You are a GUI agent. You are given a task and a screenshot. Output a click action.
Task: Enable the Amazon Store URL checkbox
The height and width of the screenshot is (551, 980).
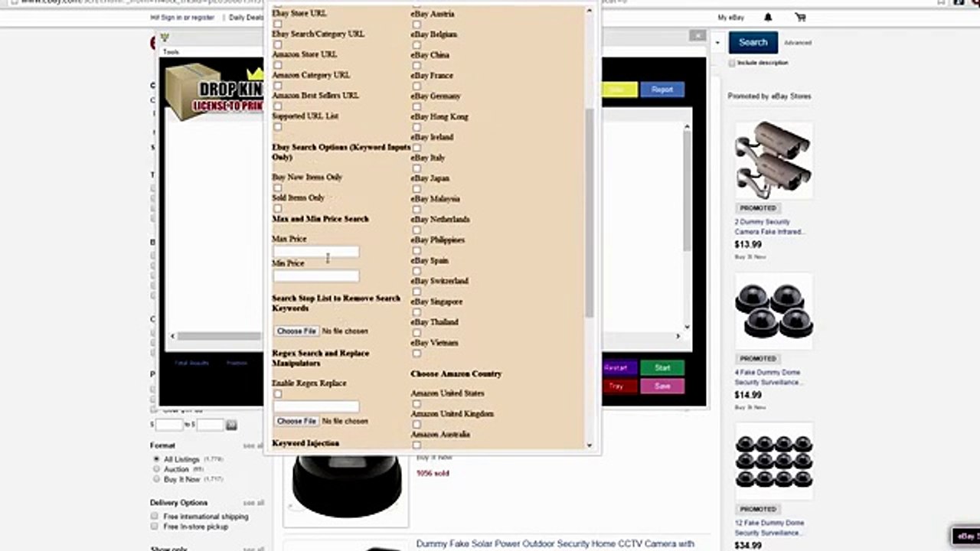coord(277,66)
